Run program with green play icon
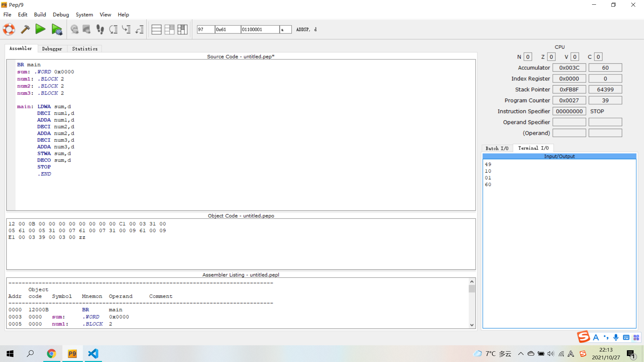The image size is (644, 362). tap(40, 29)
